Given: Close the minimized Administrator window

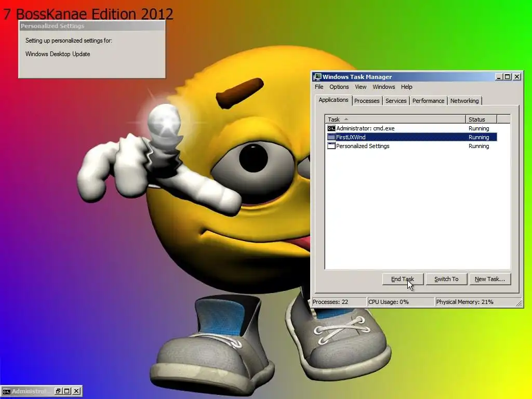Looking at the screenshot, I should (77, 391).
